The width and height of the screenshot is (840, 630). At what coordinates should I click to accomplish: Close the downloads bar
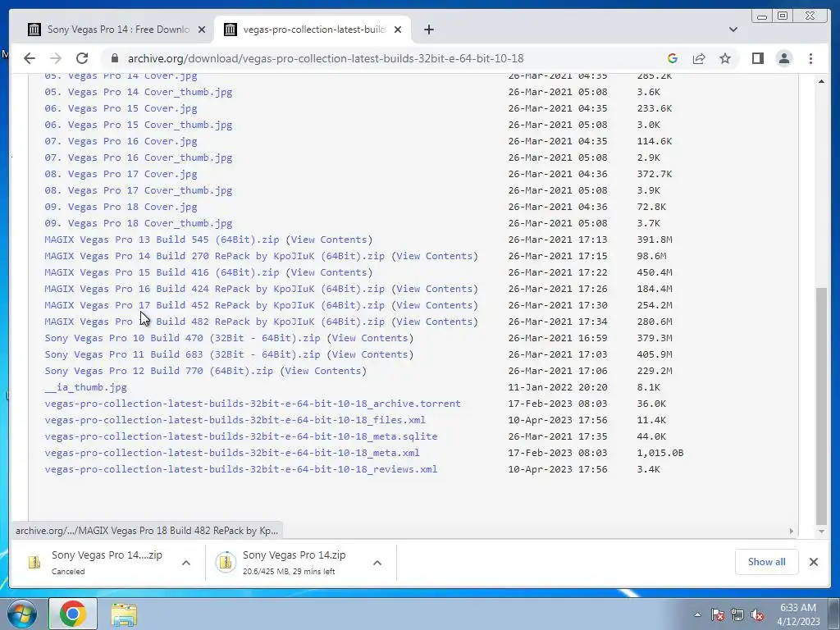click(814, 561)
